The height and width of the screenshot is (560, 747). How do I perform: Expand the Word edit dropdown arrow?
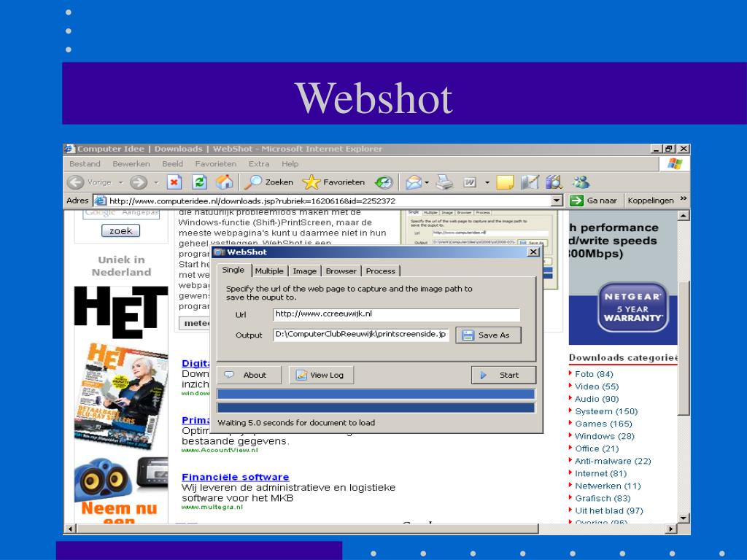click(x=487, y=182)
